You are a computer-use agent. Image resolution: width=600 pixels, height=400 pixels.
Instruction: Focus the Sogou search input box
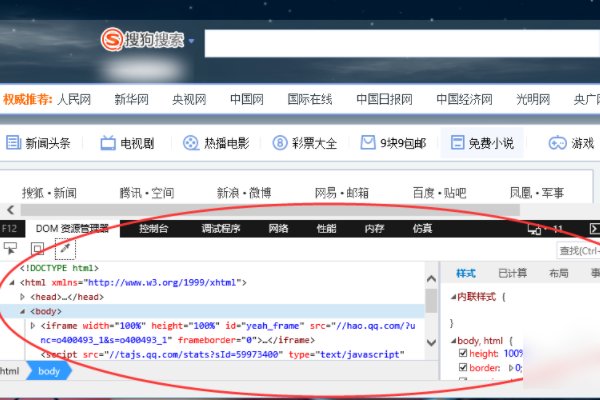402,44
